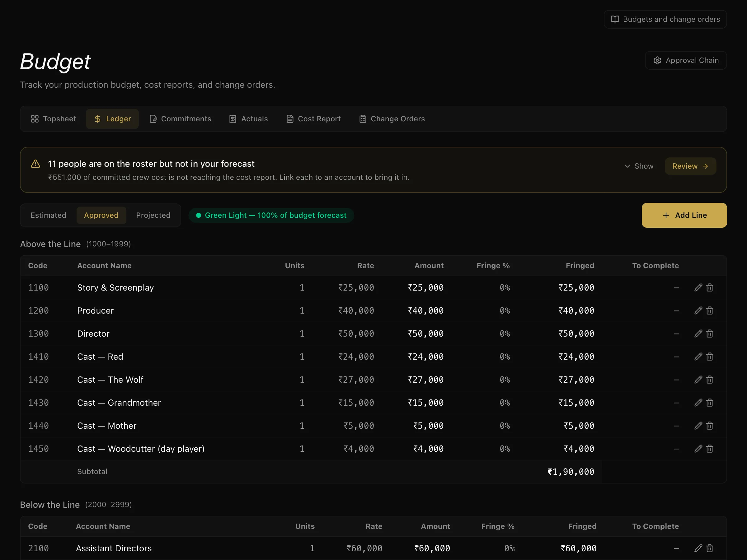Edit the Cast — Grandmother line

click(x=698, y=403)
